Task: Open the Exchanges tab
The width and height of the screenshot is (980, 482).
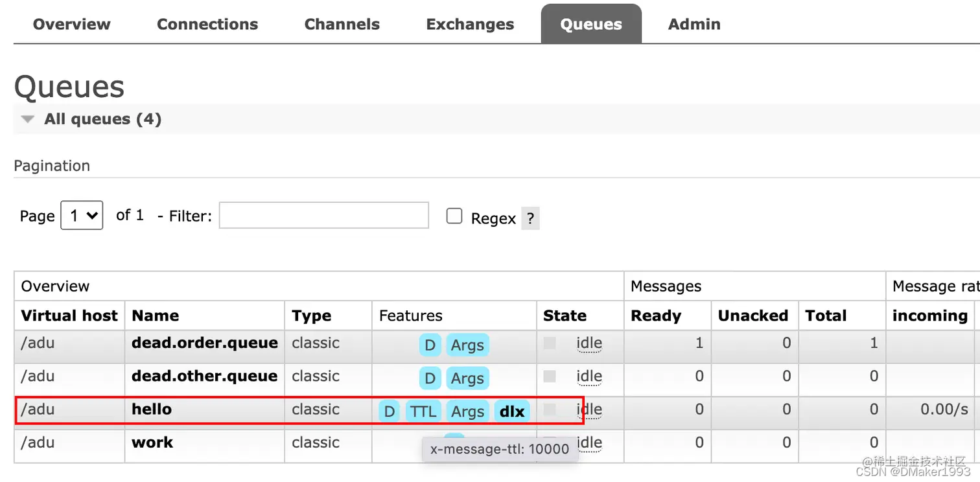Action: (470, 25)
